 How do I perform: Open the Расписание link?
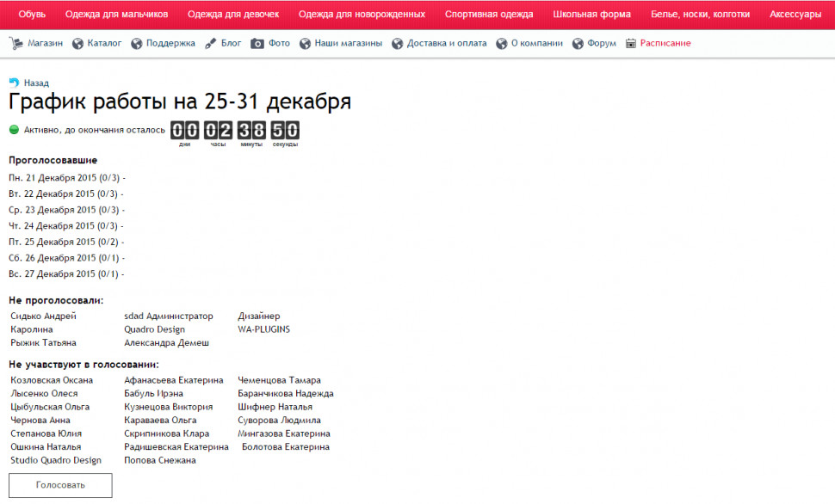click(665, 43)
